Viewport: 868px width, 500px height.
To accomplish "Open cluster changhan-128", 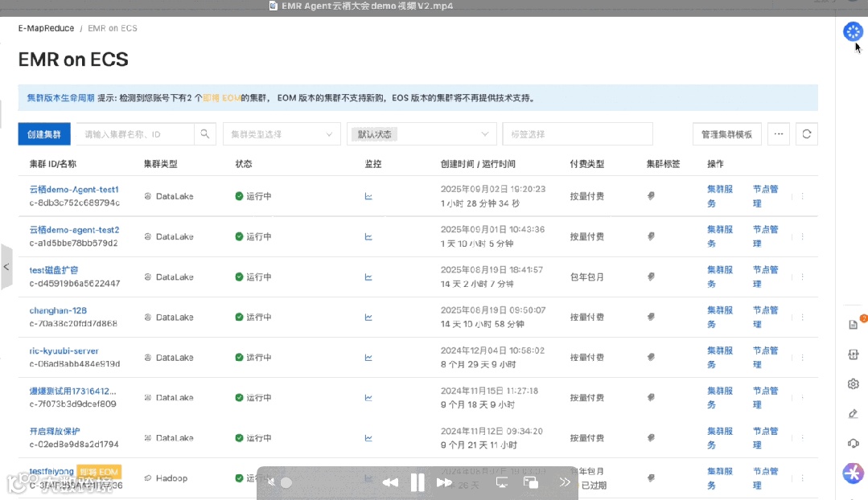I will [x=58, y=310].
